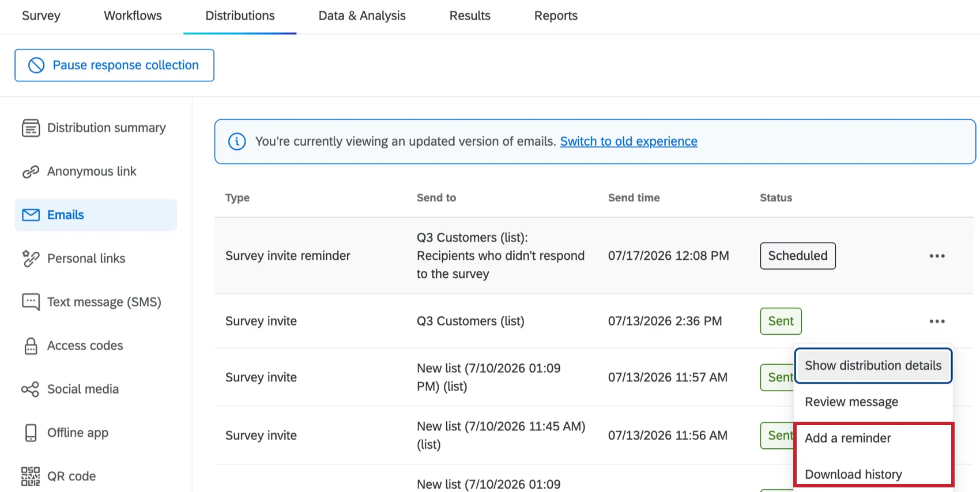Viewport: 980px width, 492px height.
Task: Click the Offline app phone icon
Action: (x=31, y=433)
